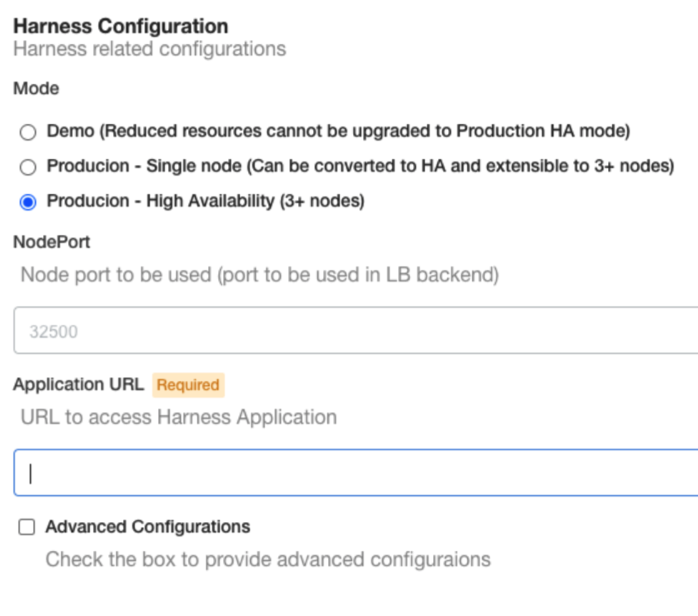Click the 'Advanced Configurations' label text
The image size is (698, 616).
pyautogui.click(x=147, y=527)
